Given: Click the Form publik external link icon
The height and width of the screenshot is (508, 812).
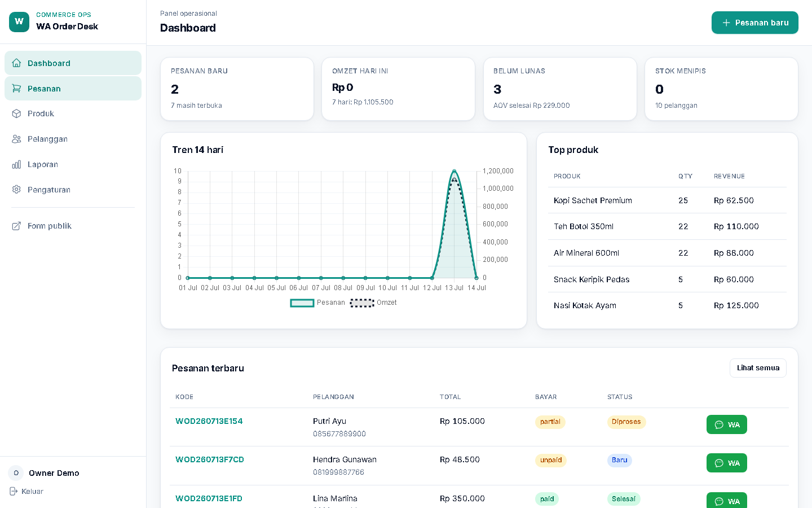Looking at the screenshot, I should click(16, 226).
